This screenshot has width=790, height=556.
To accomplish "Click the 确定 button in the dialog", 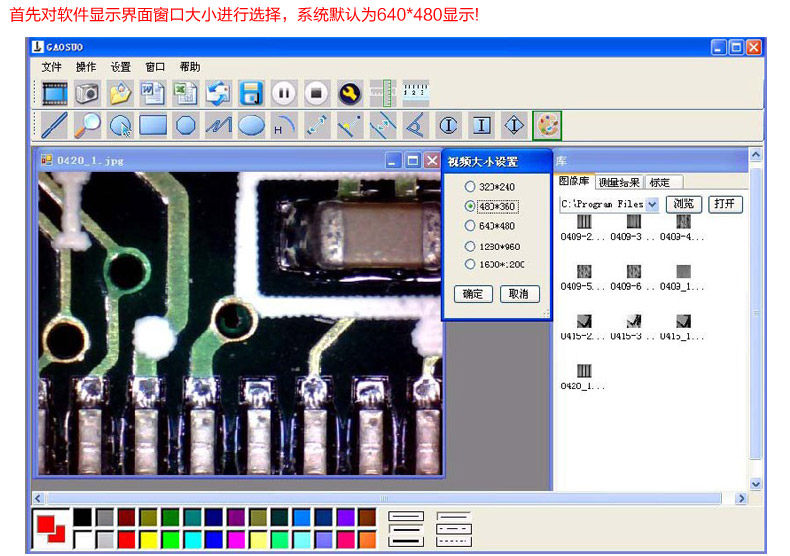I will (x=473, y=294).
